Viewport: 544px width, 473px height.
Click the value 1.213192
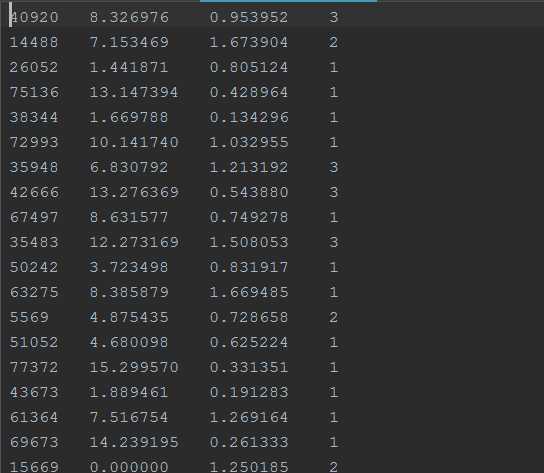249,167
